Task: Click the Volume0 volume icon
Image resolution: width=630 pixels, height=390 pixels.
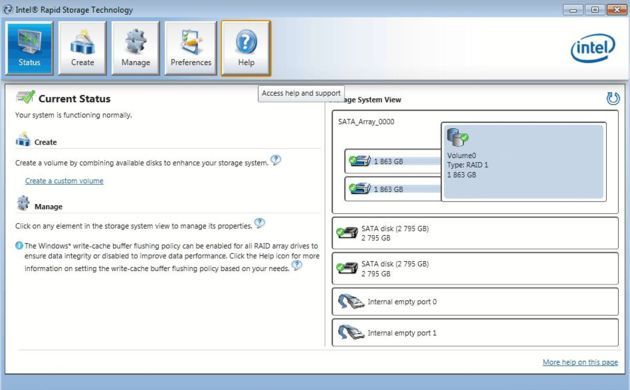Action: point(458,138)
